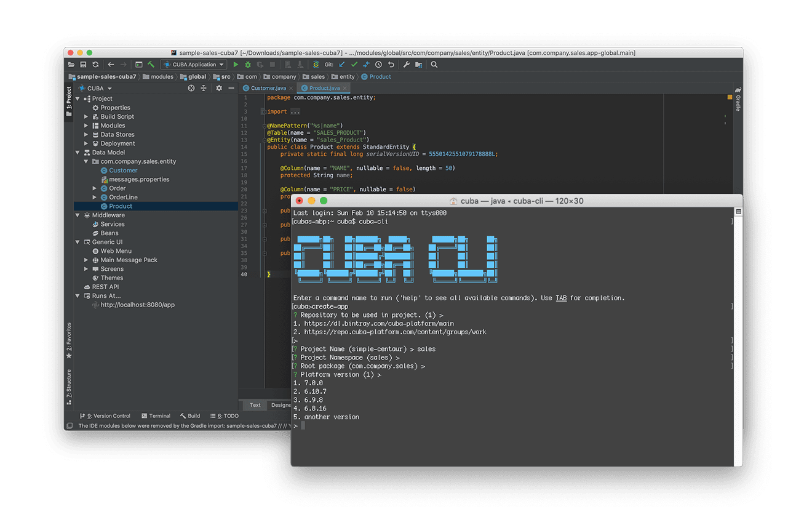This screenshot has width=812, height=517.
Task: Expand the Build Script tree node
Action: [86, 116]
